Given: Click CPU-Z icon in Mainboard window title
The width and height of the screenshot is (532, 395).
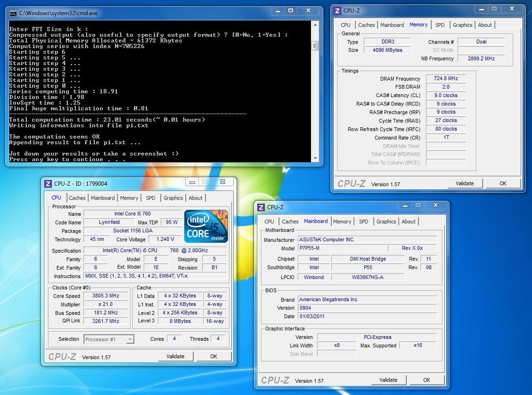Looking at the screenshot, I should pos(261,207).
